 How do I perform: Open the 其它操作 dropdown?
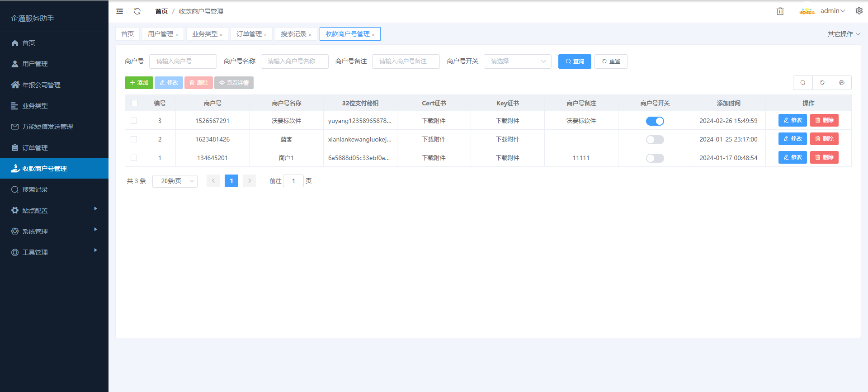(x=844, y=34)
